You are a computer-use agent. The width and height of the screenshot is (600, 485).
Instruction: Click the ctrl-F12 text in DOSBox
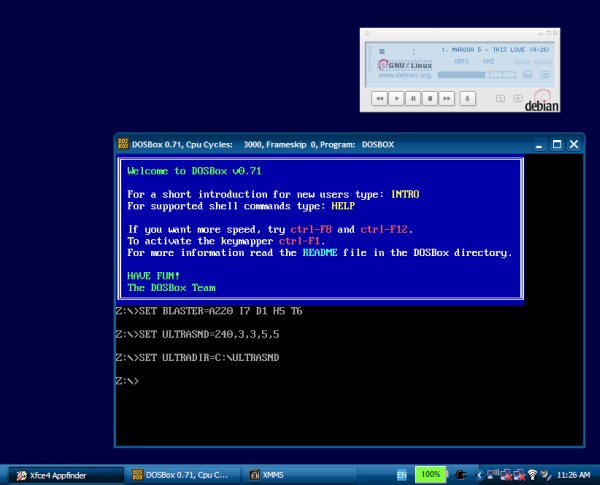[x=384, y=229]
